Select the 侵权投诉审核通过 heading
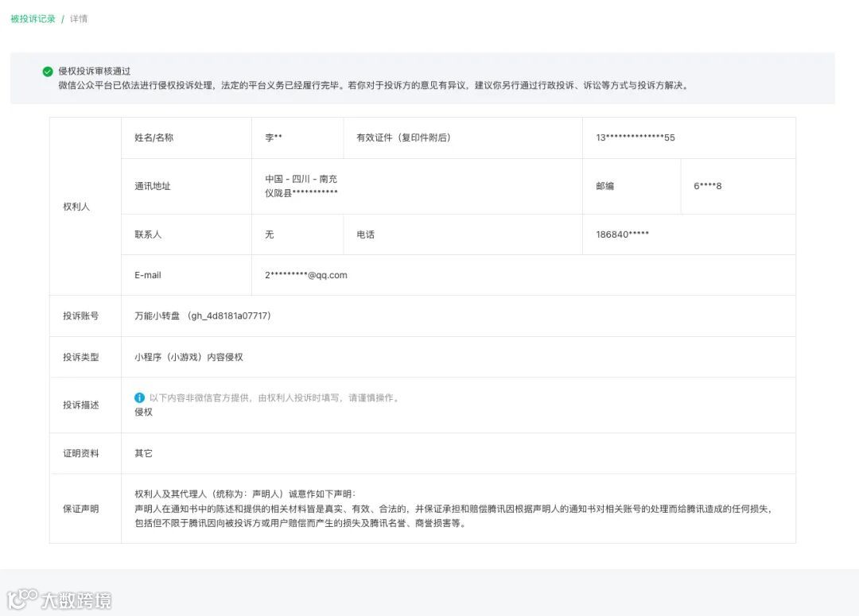 point(94,72)
